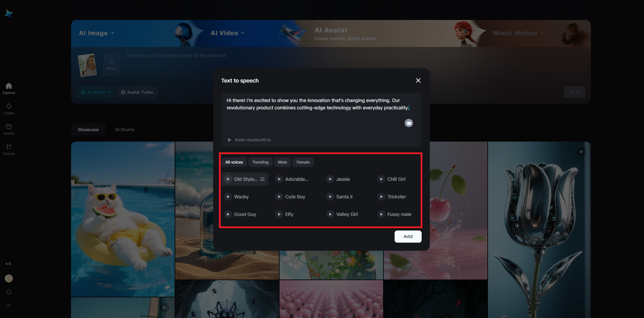Click the Add button to confirm speech
This screenshot has height=318, width=644.
408,237
